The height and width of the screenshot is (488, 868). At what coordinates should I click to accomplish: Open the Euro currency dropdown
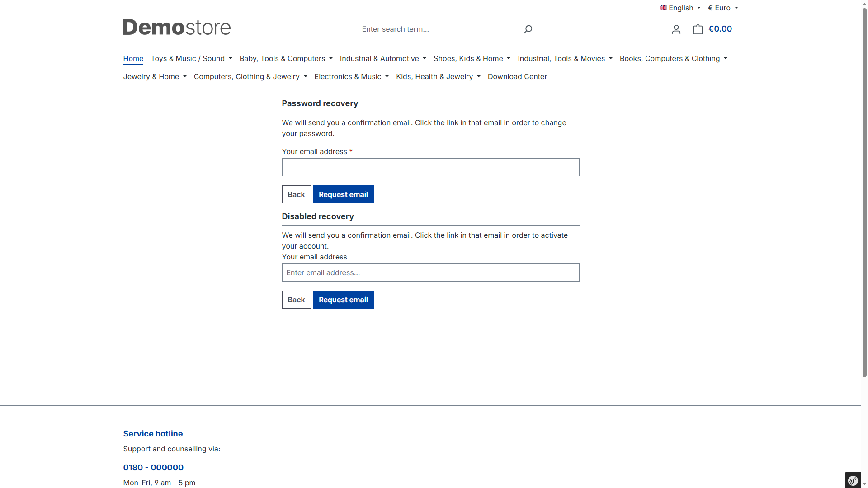tap(723, 8)
